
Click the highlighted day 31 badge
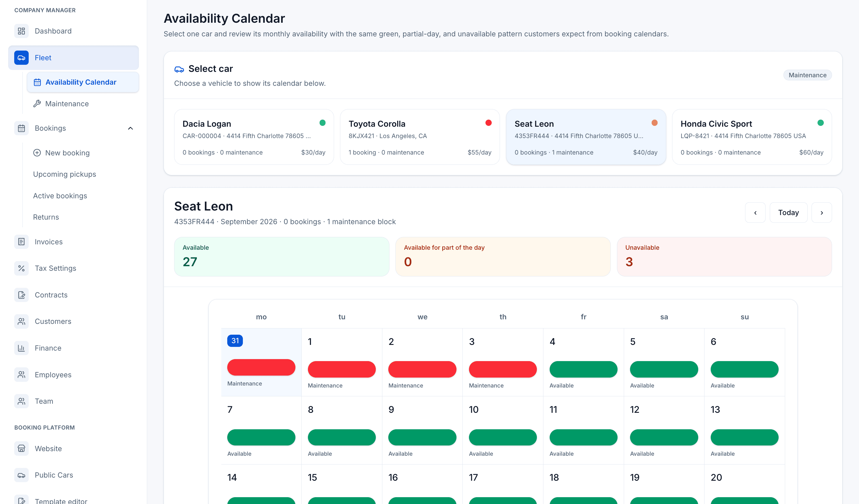point(235,341)
